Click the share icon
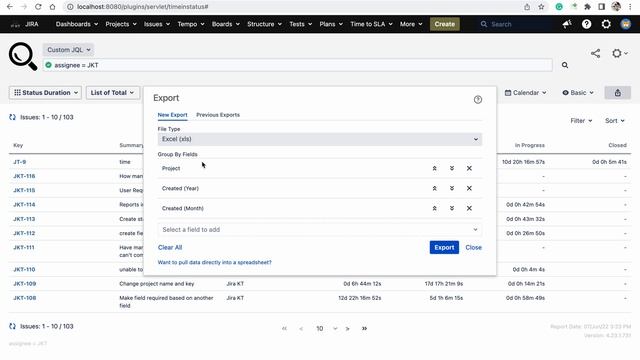This screenshot has height=360, width=640. coord(596,53)
